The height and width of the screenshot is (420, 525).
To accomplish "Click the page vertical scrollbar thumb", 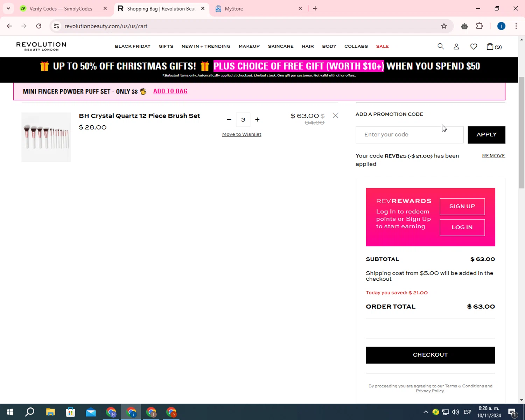I will point(521,132).
